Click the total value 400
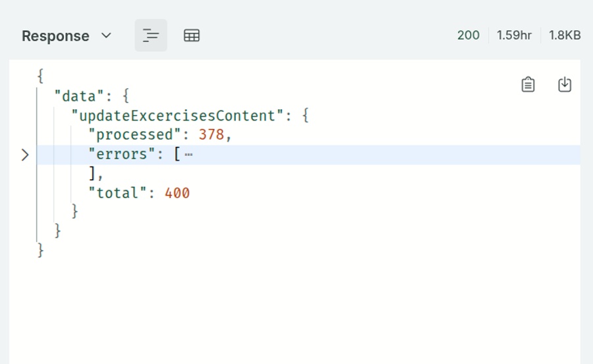Image resolution: width=593 pixels, height=364 pixels. 177,193
